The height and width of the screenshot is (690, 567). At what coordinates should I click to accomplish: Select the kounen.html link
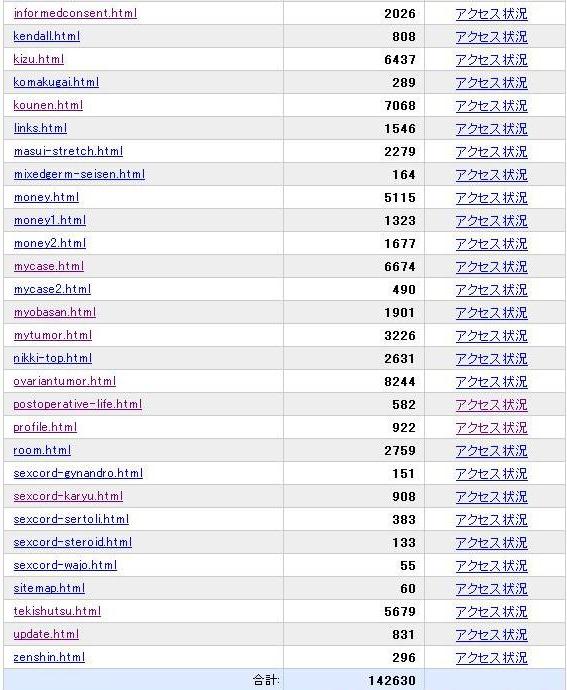click(48, 105)
